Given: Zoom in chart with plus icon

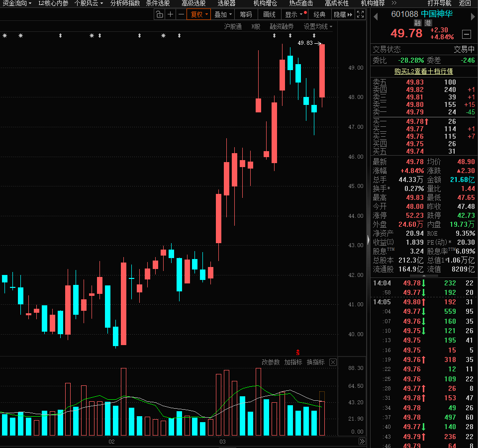Looking at the screenshot, I should tap(171, 14).
